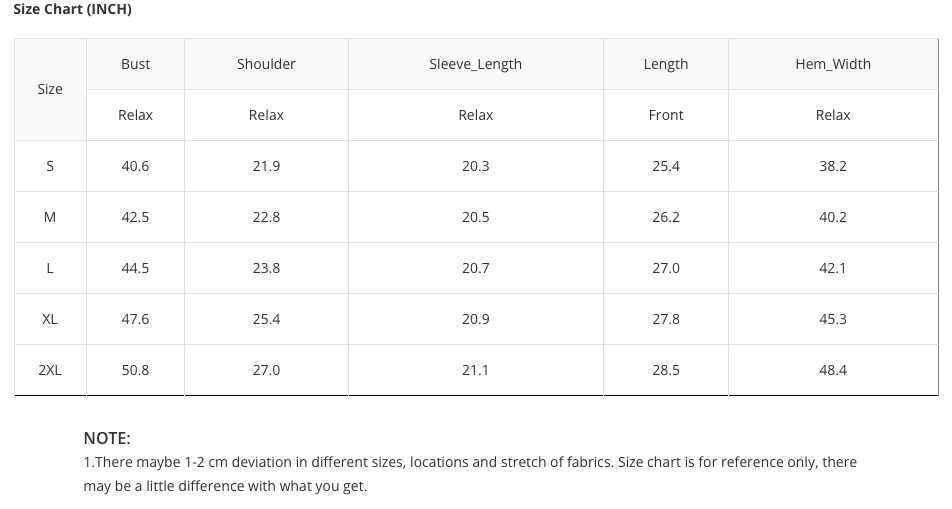Viewport: 952px width, 509px height.
Task: Select shoulder value 22.8 for size M
Action: pos(266,217)
